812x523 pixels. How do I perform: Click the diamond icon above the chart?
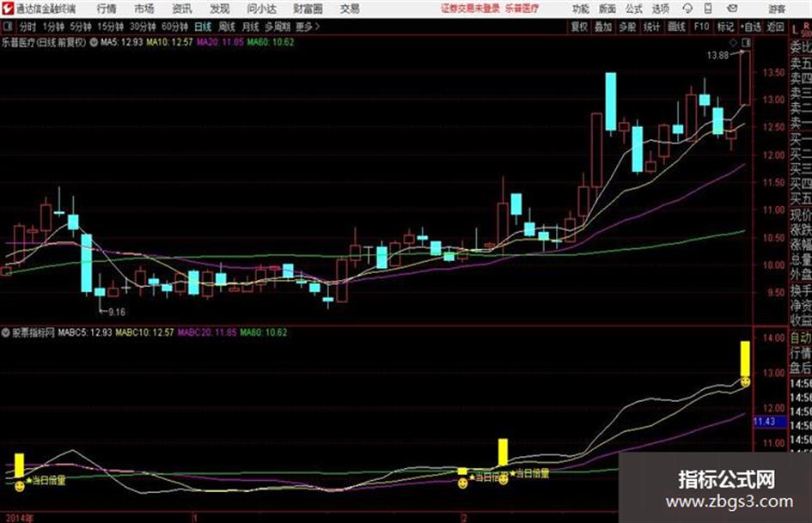point(733,42)
